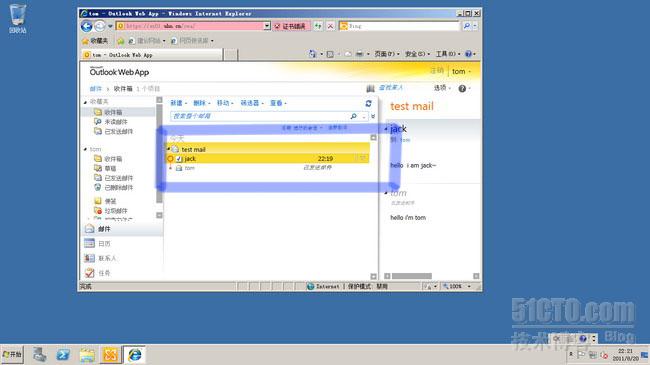The image size is (650, 365).
Task: Open the Filter dropdown in the mail toolbar
Action: click(252, 103)
